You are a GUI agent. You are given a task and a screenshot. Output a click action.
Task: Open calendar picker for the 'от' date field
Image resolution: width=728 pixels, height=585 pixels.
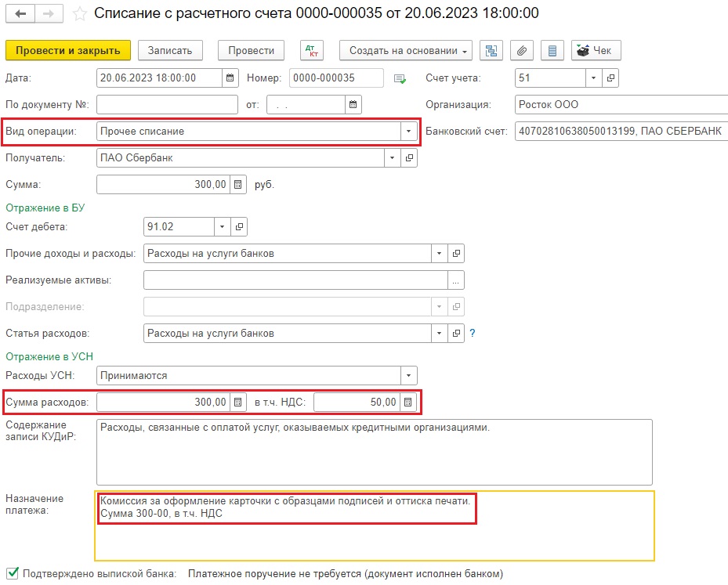tap(353, 104)
